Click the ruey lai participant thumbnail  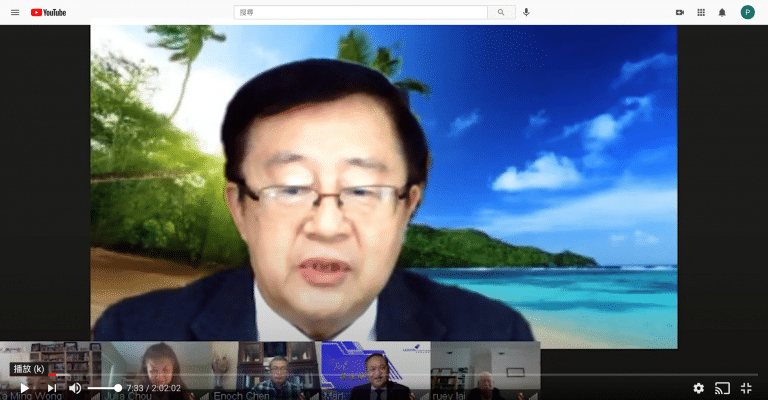[485, 371]
